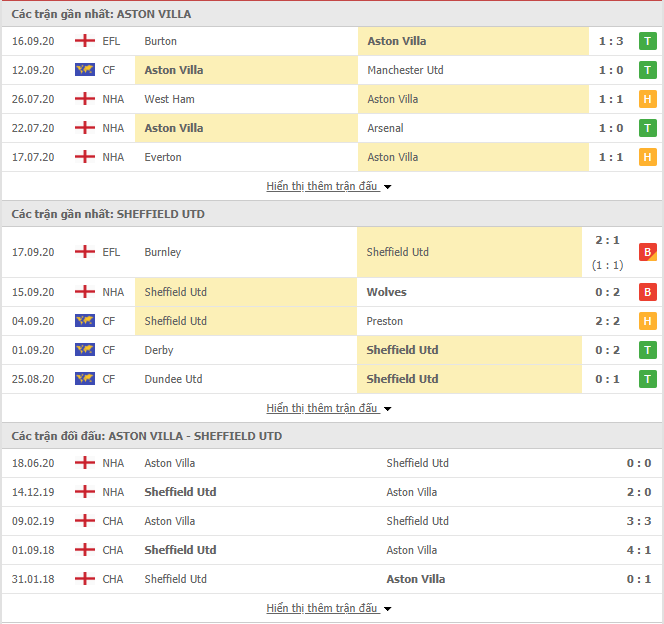
Task: Open Wolves team link
Action: point(386,292)
